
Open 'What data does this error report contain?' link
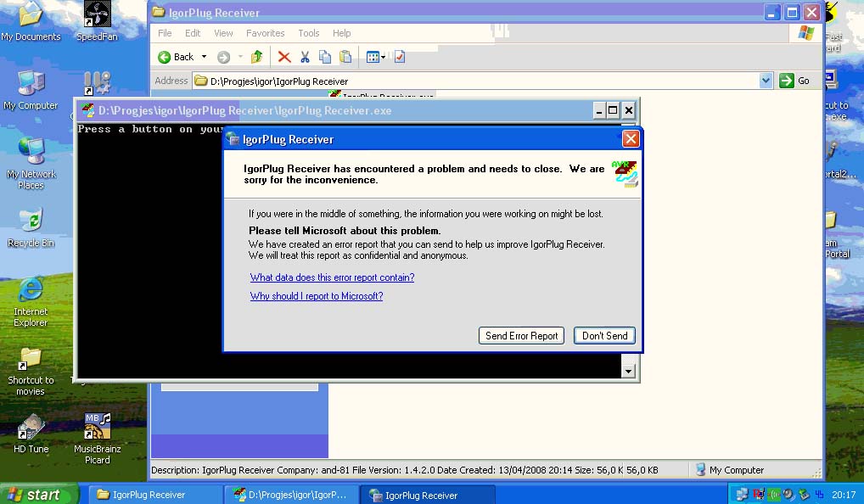point(332,277)
